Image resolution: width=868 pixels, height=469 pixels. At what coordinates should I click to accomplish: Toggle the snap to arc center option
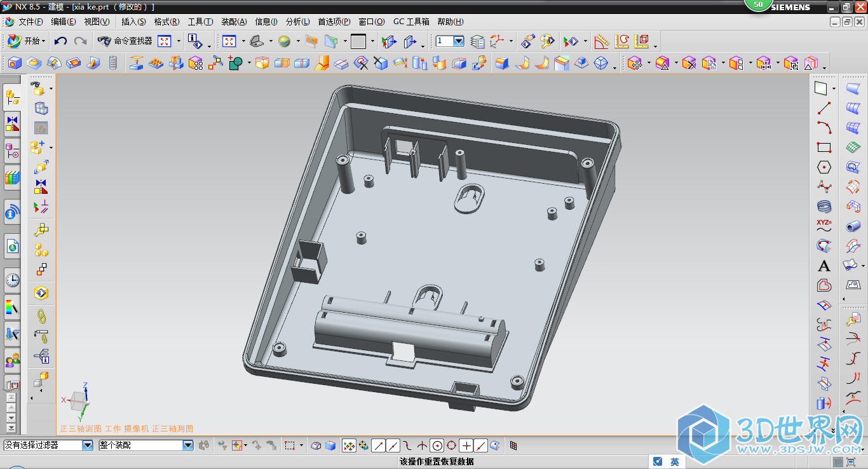(437, 445)
